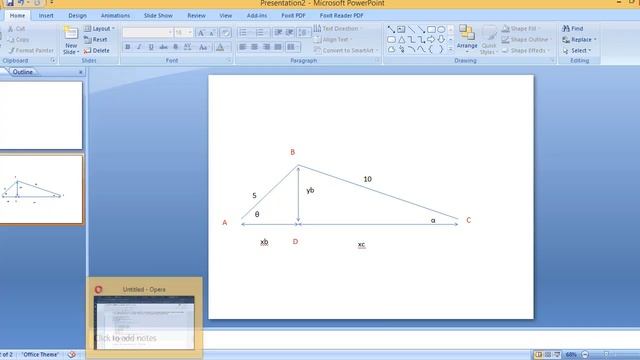Open the Font Color dropdown arrow

(227, 47)
